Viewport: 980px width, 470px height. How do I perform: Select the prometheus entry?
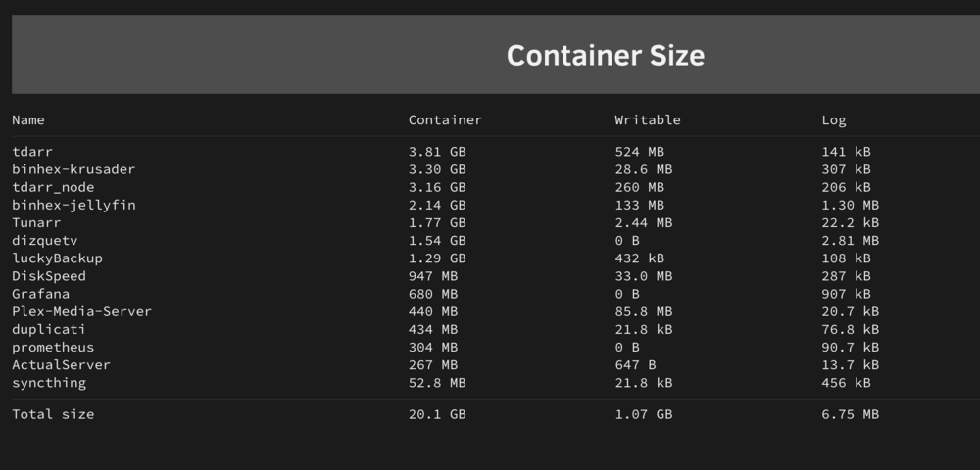point(53,347)
